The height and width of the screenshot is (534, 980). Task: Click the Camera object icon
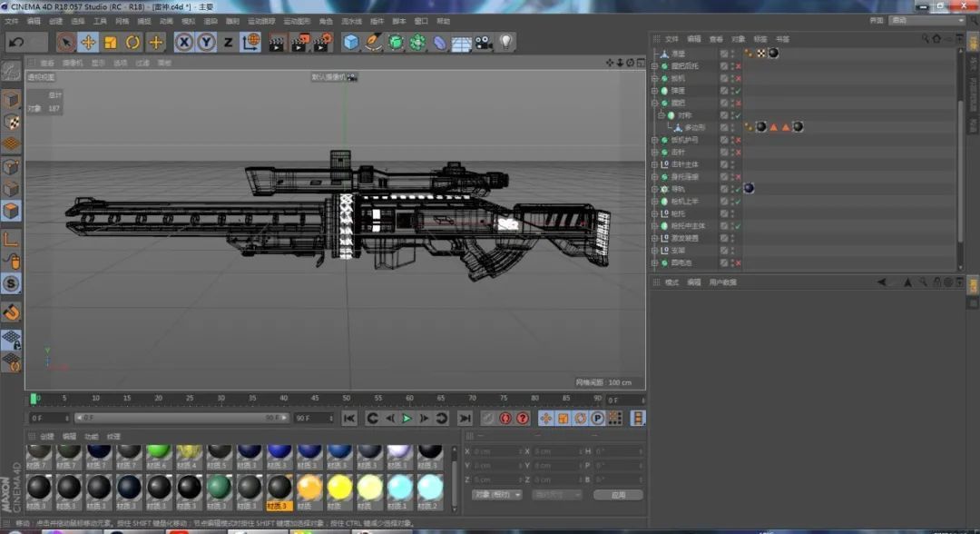[484, 42]
